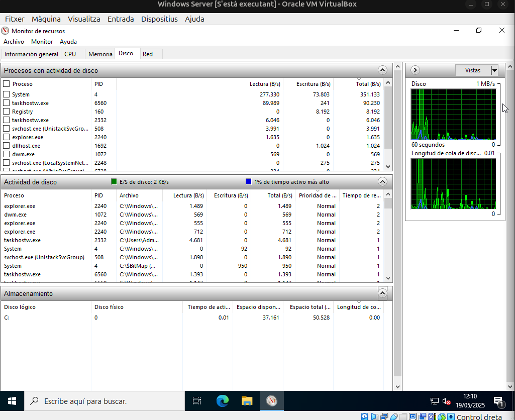Open File Explorer from the taskbar
The height and width of the screenshot is (420, 515).
(246, 401)
